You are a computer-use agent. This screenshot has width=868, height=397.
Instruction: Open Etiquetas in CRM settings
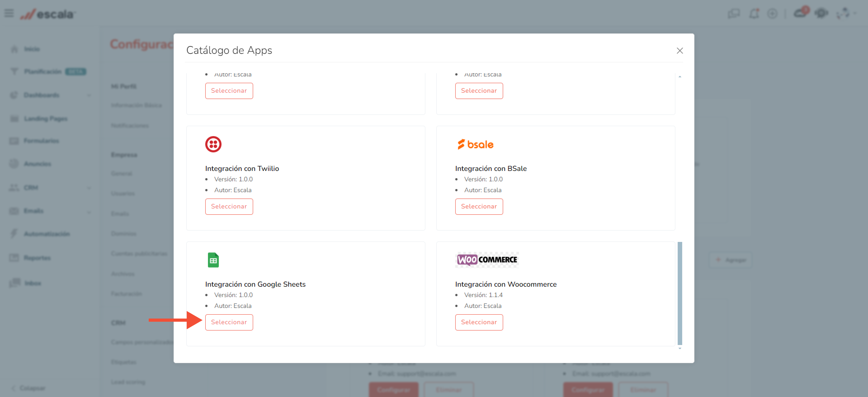coord(123,362)
